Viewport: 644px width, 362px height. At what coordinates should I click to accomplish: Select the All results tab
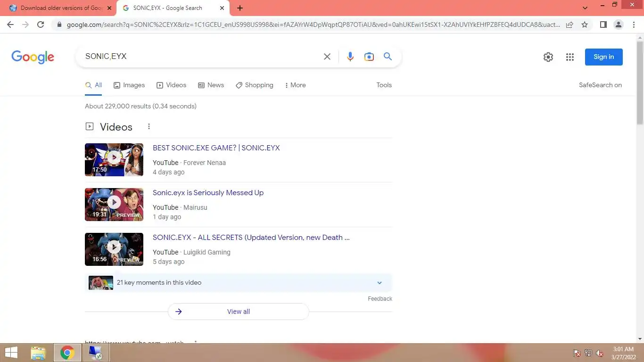93,85
